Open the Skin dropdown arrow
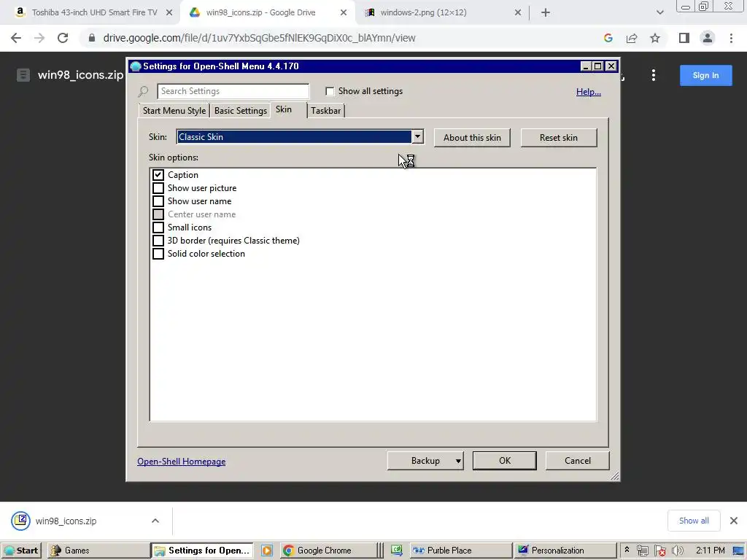This screenshot has height=560, width=747. [x=417, y=136]
